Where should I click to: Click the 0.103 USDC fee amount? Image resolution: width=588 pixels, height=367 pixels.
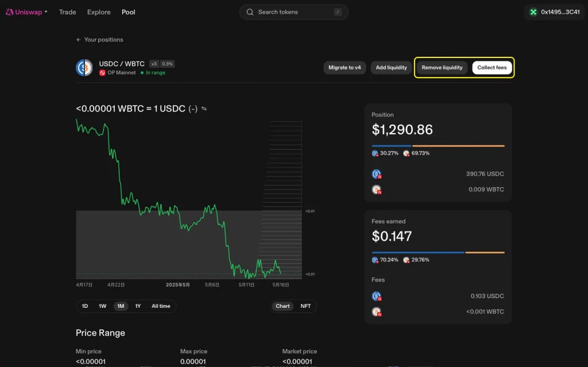tap(487, 296)
